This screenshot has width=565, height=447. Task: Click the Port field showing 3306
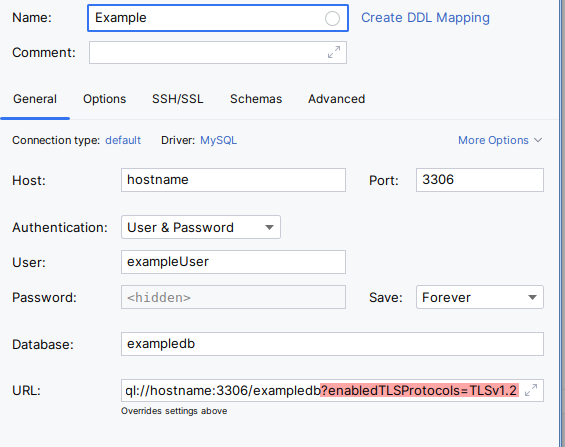click(x=480, y=180)
